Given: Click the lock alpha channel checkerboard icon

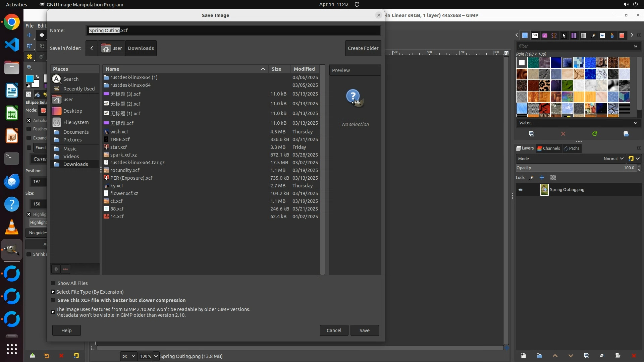Looking at the screenshot, I should click(x=553, y=178).
